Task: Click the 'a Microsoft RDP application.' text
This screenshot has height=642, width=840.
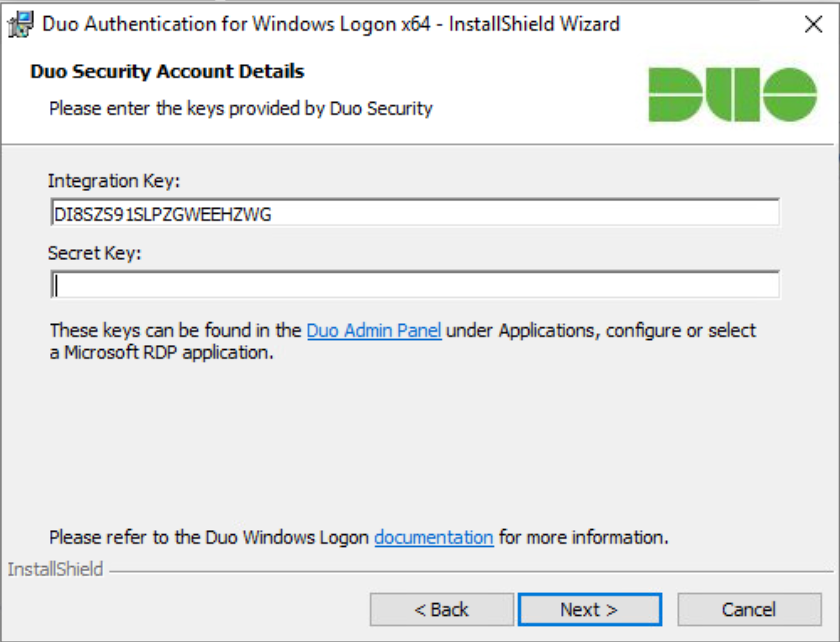Action: 161,353
